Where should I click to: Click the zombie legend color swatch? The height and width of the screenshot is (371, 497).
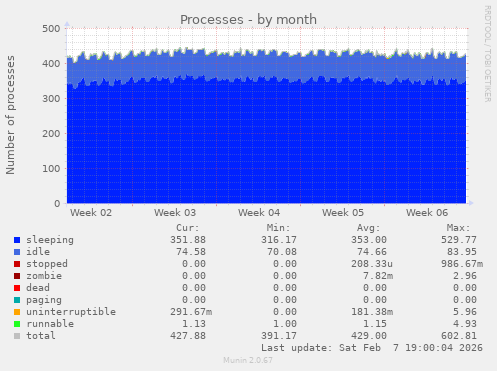17,276
